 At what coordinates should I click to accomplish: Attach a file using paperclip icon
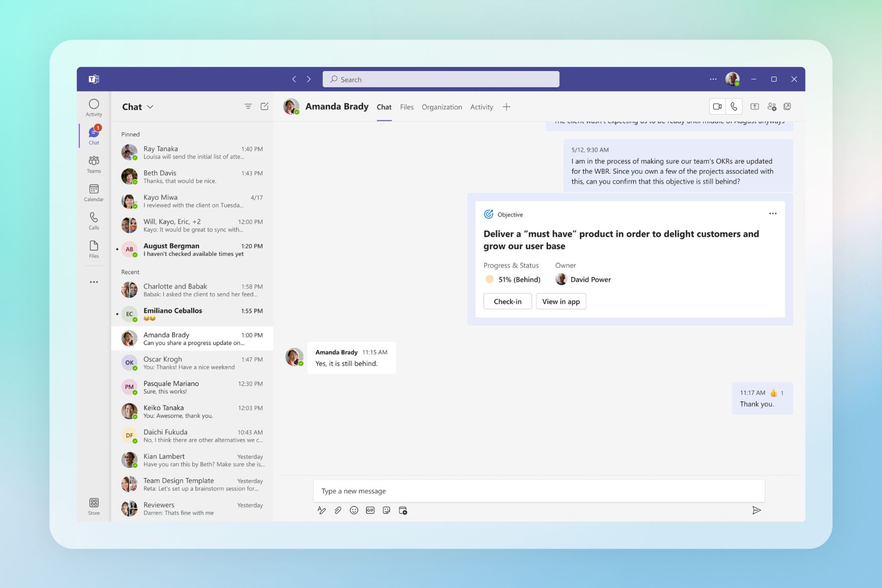[337, 510]
